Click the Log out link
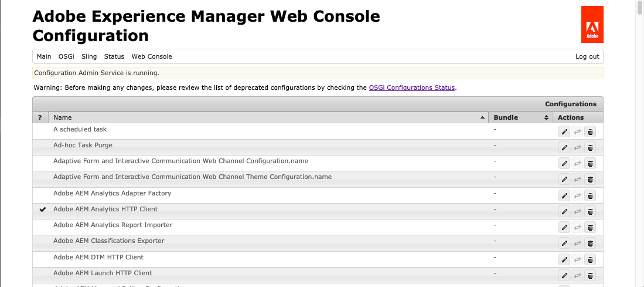Screen dimensions: 644x287 pyautogui.click(x=587, y=56)
